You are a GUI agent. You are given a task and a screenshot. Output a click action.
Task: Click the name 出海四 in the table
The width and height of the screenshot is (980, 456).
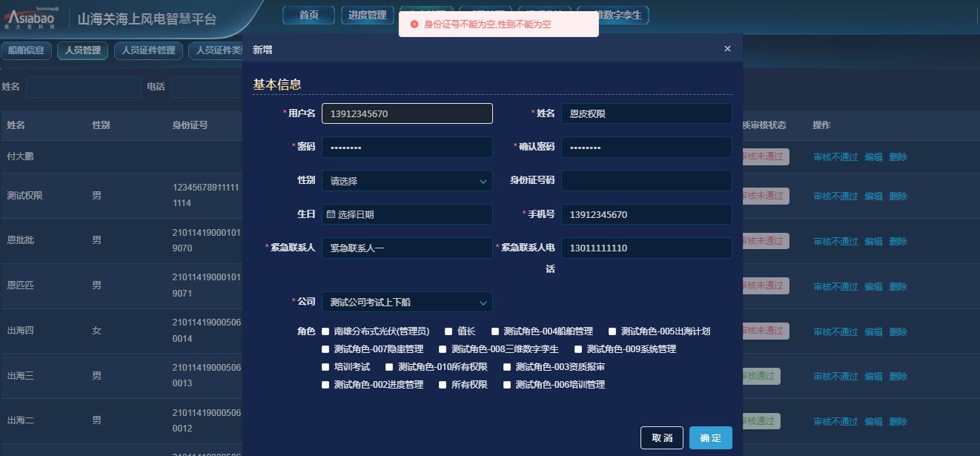point(20,331)
